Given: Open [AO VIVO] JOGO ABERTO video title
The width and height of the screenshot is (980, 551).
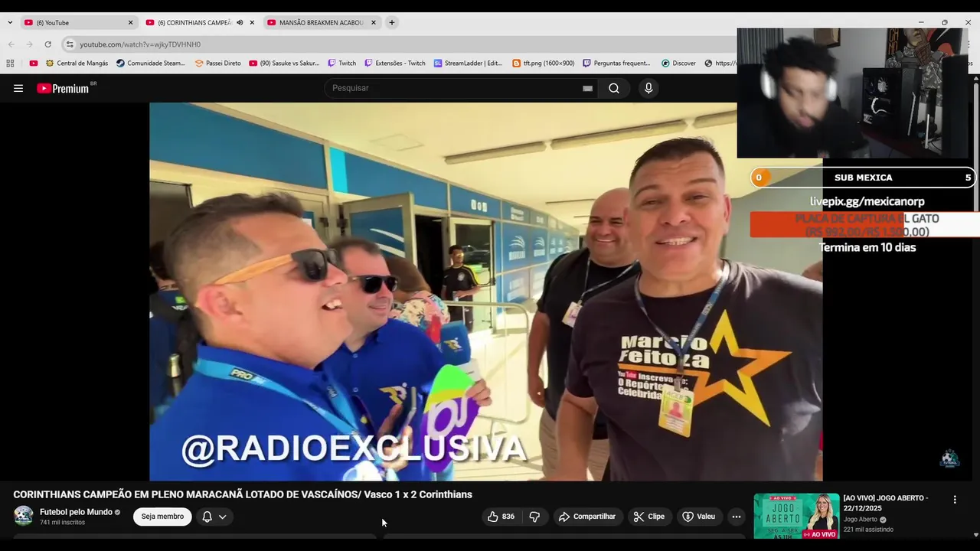Looking at the screenshot, I should (x=886, y=503).
